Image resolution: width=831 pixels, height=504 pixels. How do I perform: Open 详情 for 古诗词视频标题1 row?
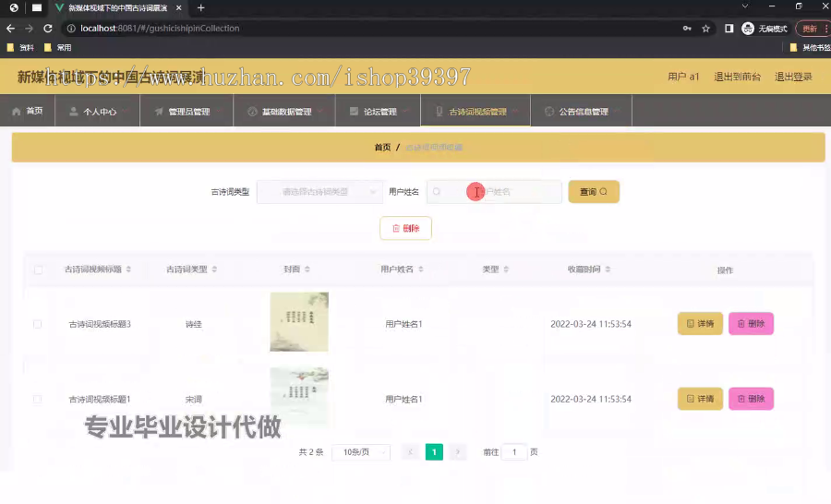(x=700, y=399)
